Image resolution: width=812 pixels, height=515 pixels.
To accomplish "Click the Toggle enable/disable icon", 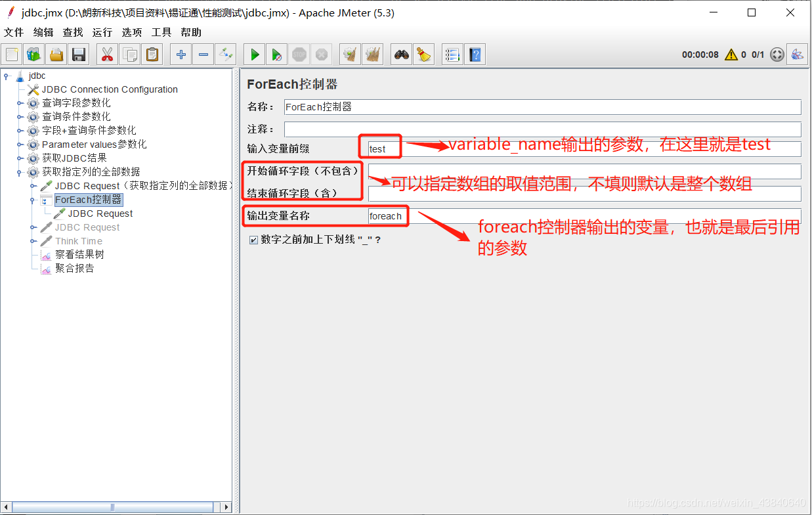I will coord(225,55).
